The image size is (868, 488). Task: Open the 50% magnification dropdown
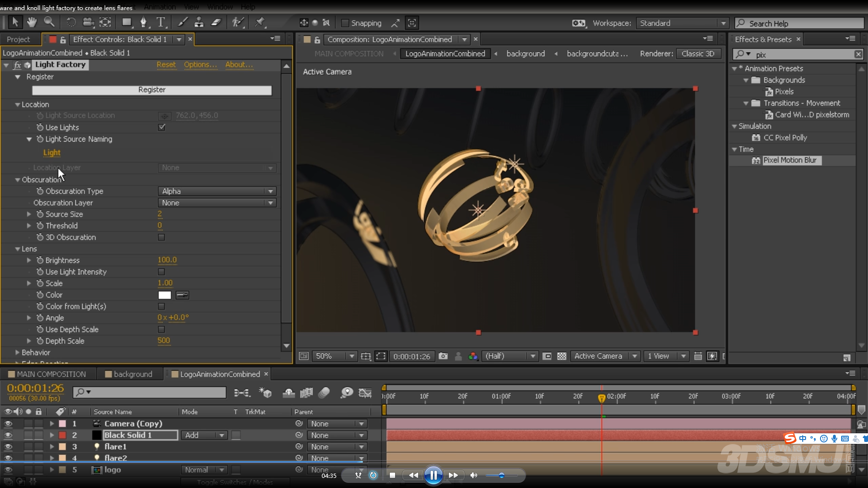(334, 356)
